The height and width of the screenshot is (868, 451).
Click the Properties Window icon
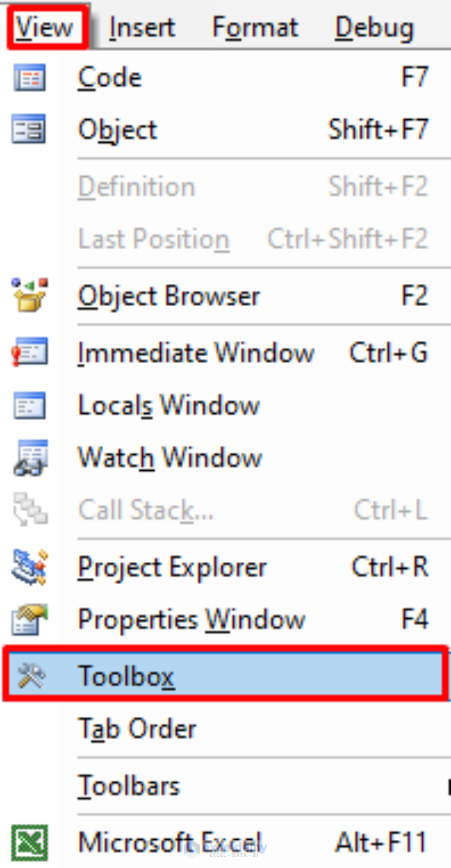point(28,619)
